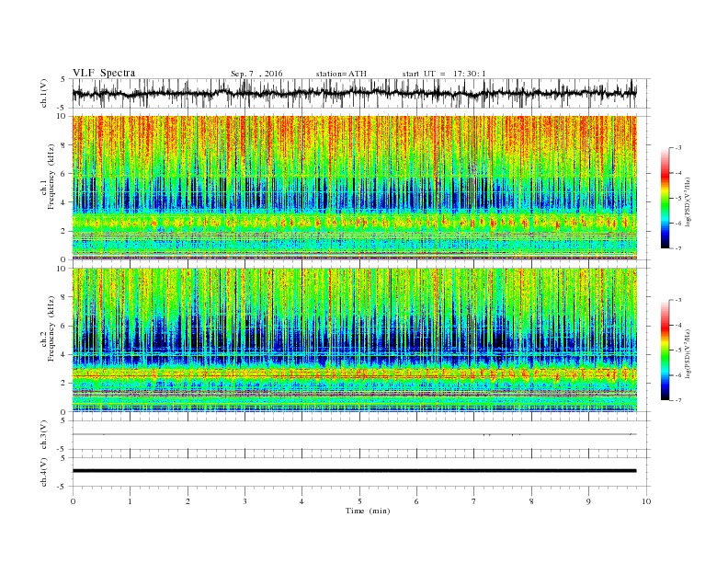728x563 pixels.
Task: Click time axis tick label "2"
Action: pyautogui.click(x=188, y=501)
